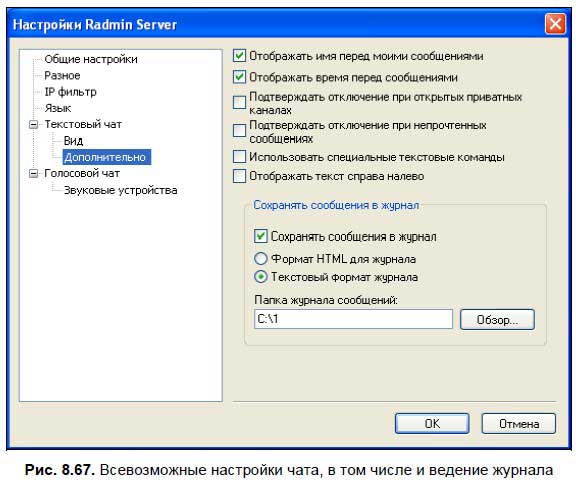Select the Дополнительно tree item
The height and width of the screenshot is (485, 576).
coord(107,157)
